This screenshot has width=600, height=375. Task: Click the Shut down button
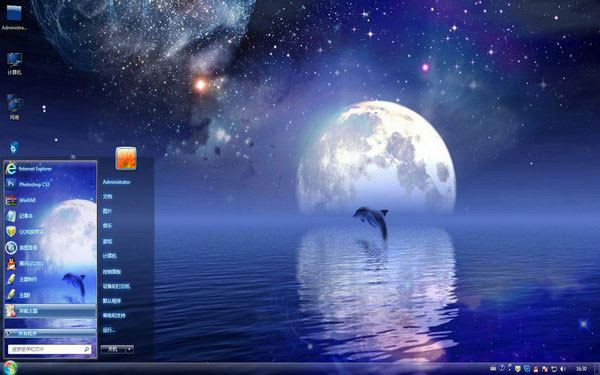coord(113,349)
